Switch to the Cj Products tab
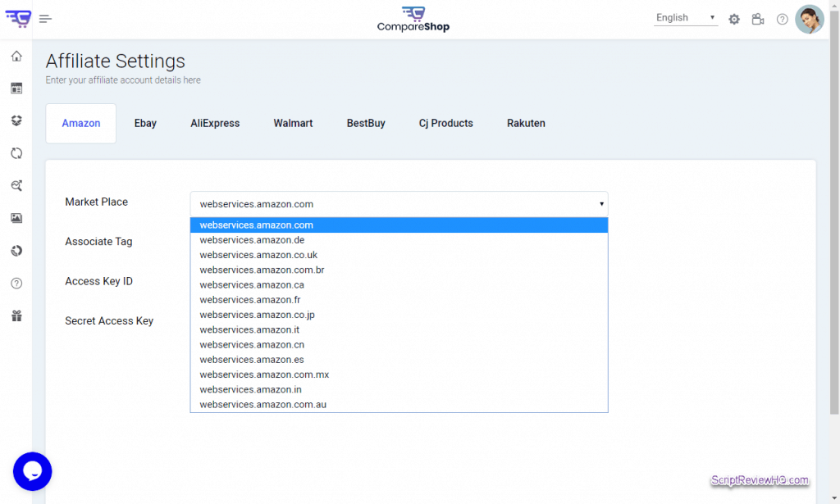 coord(445,123)
